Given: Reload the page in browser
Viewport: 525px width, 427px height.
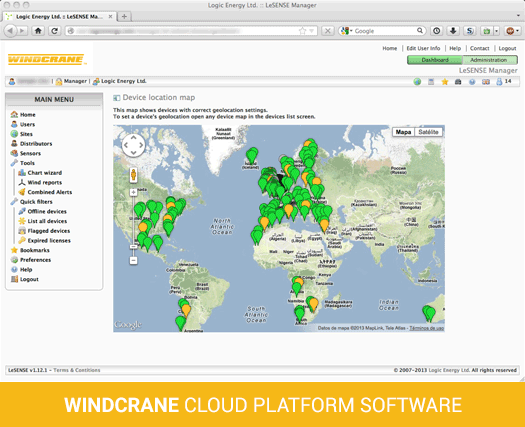Looking at the screenshot, I should coord(54,31).
